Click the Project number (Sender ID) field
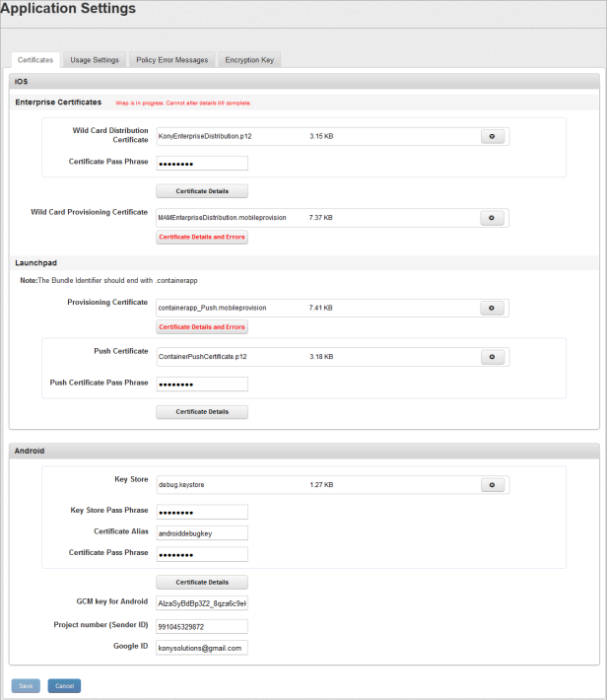Viewport: 607px width, 700px height. tap(202, 627)
